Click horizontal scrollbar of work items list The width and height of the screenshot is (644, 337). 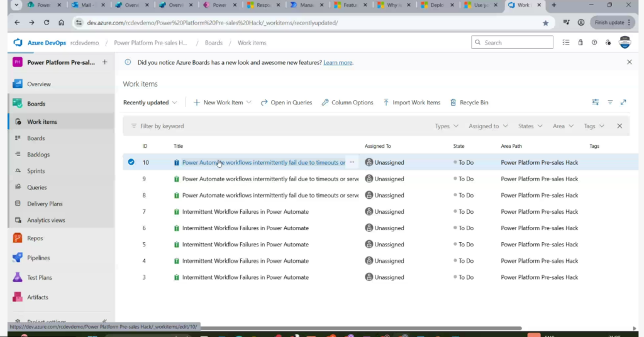(360, 328)
